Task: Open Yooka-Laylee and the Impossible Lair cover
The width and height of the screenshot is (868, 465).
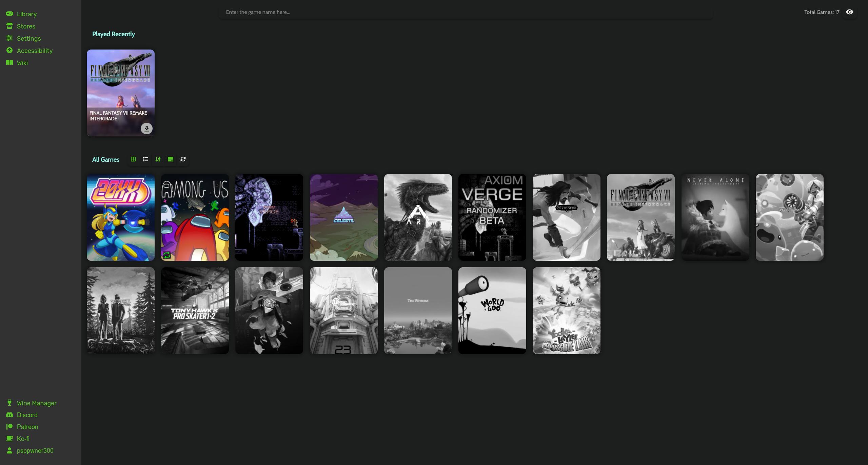Action: point(567,311)
